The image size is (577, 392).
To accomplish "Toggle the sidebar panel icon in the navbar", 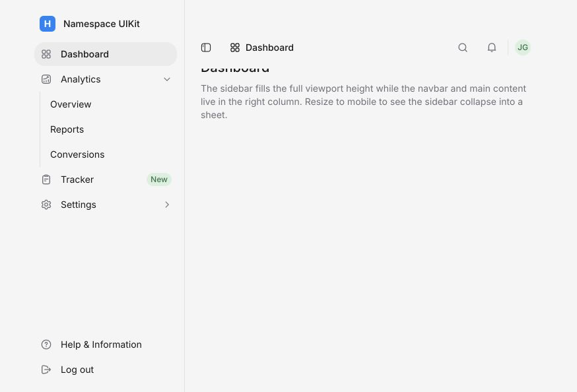I will (206, 48).
